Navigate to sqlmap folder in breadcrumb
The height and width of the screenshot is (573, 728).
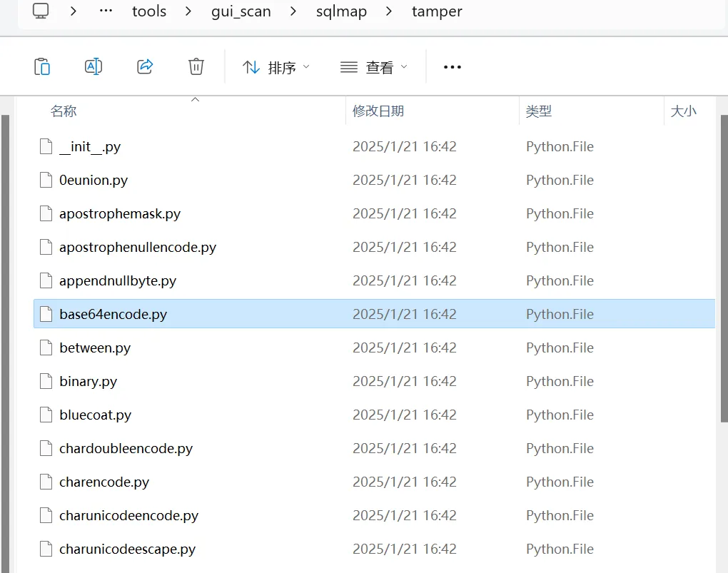(x=341, y=11)
